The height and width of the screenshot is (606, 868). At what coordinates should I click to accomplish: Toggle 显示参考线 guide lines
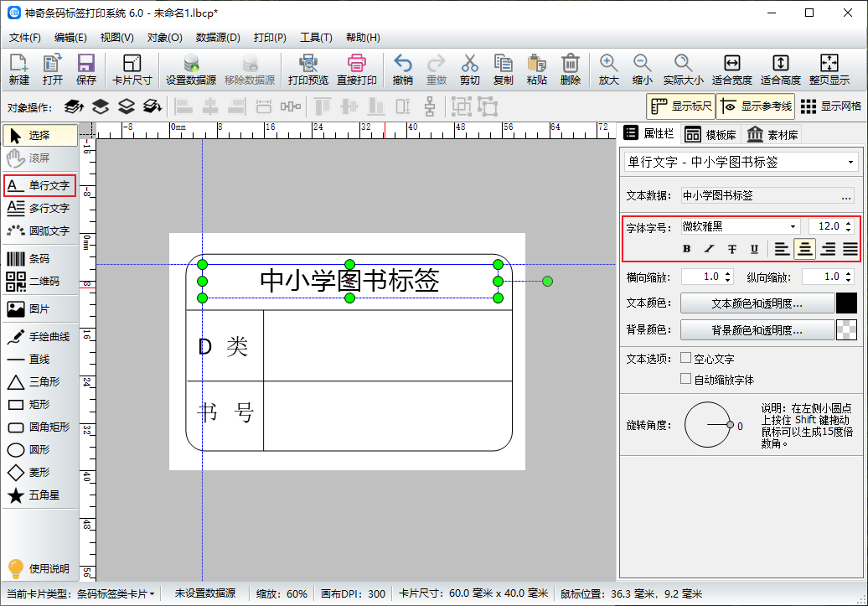756,106
